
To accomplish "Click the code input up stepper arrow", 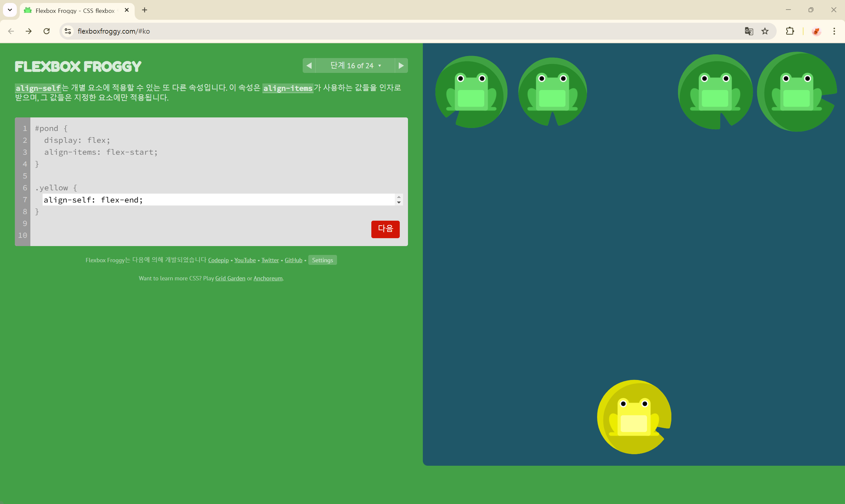I will point(399,197).
